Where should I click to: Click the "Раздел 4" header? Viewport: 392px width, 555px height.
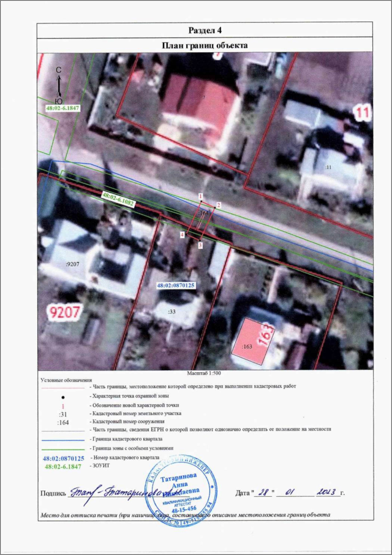[204, 31]
